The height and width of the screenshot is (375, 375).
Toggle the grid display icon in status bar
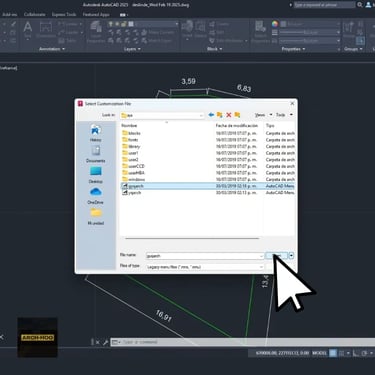pyautogui.click(x=333, y=353)
